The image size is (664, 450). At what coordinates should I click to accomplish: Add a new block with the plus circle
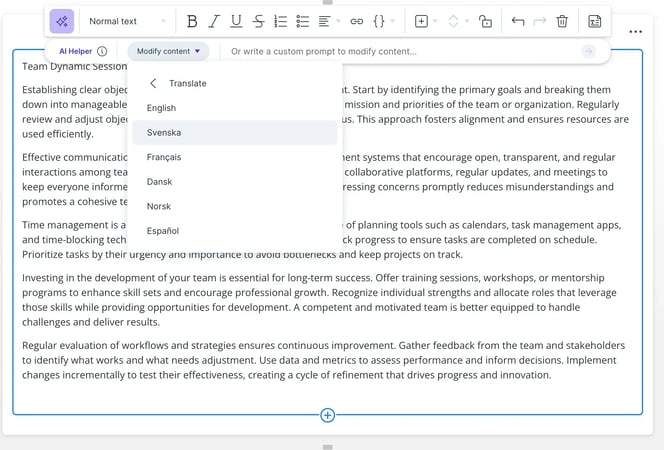(327, 415)
